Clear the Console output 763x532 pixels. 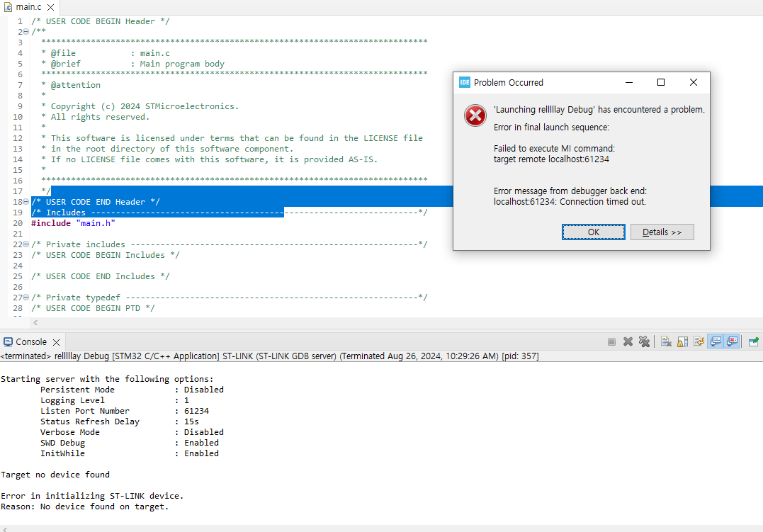pyautogui.click(x=666, y=341)
